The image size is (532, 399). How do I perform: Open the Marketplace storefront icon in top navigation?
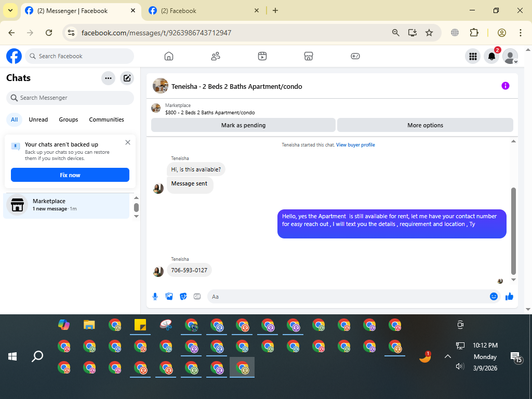point(309,56)
